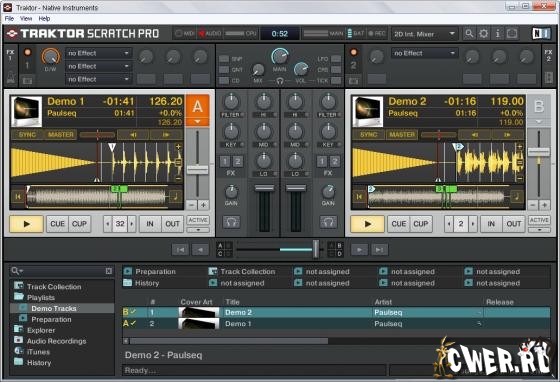Expand Deck A ACTIVE panel arrow
The image size is (560, 382).
click(x=198, y=230)
